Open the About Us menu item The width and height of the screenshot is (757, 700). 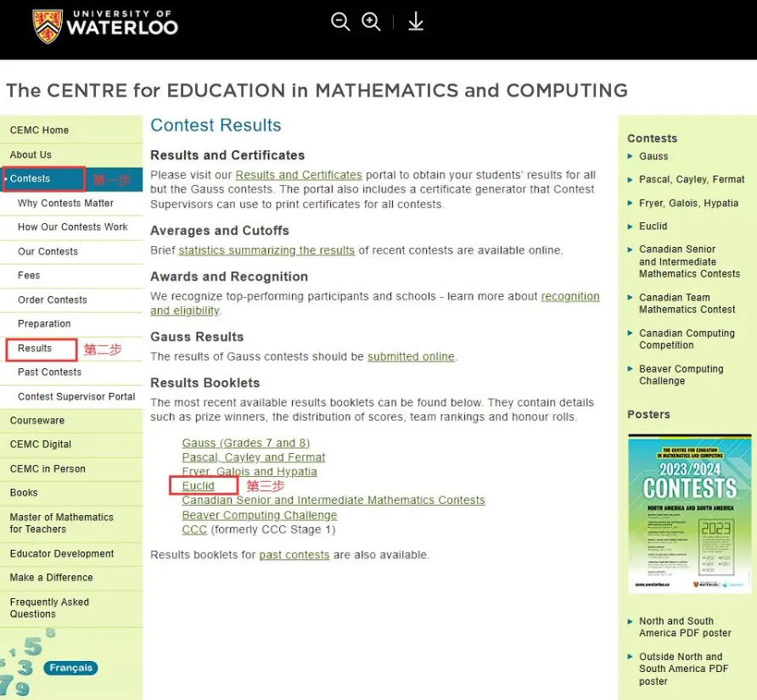[31, 155]
